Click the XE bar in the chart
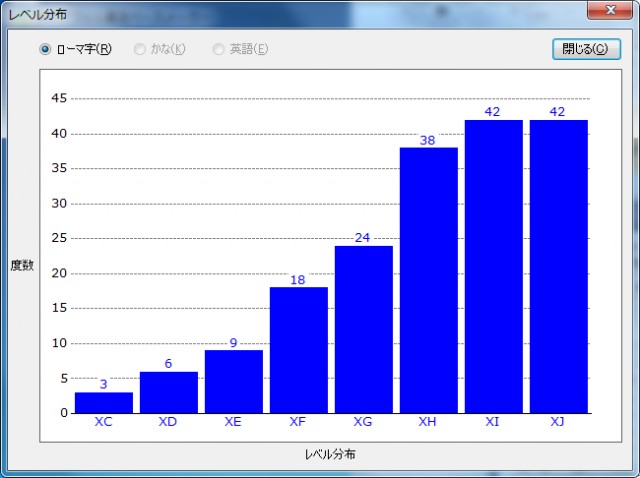Viewport: 640px width, 478px height. click(233, 382)
